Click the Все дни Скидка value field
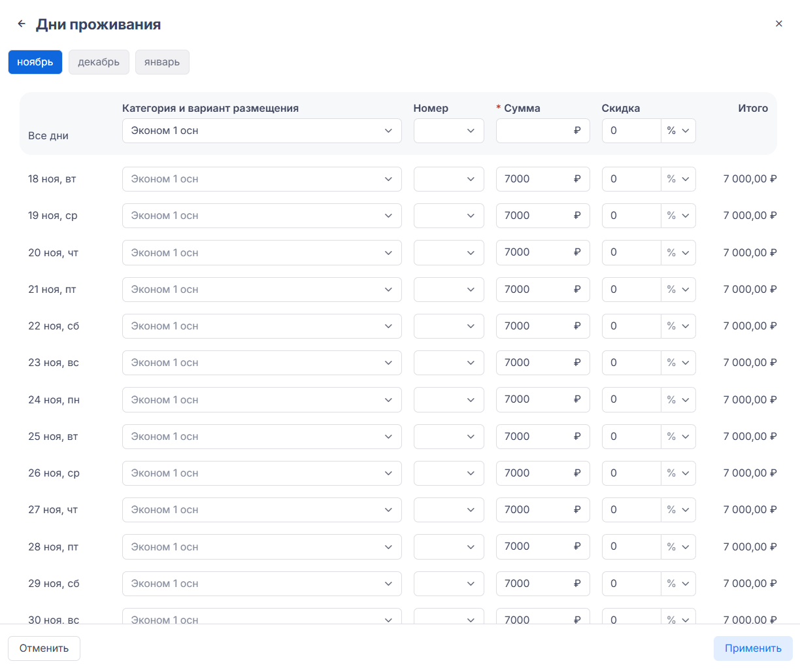This screenshot has height=672, width=800. tap(631, 131)
